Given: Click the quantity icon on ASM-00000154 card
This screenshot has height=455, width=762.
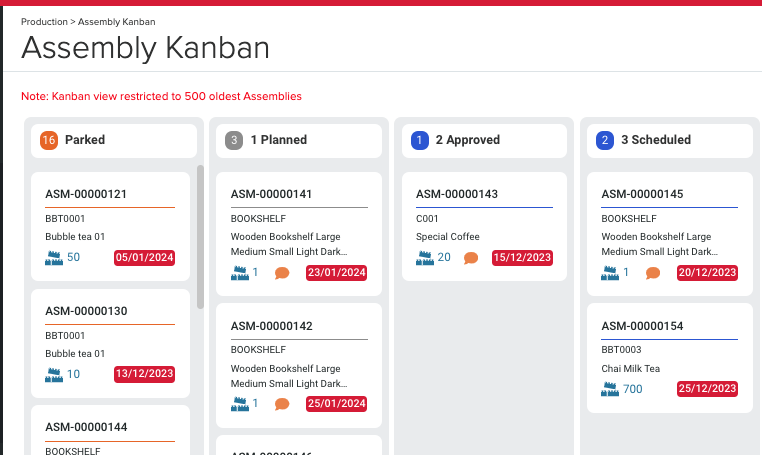Looking at the screenshot, I should (610, 389).
